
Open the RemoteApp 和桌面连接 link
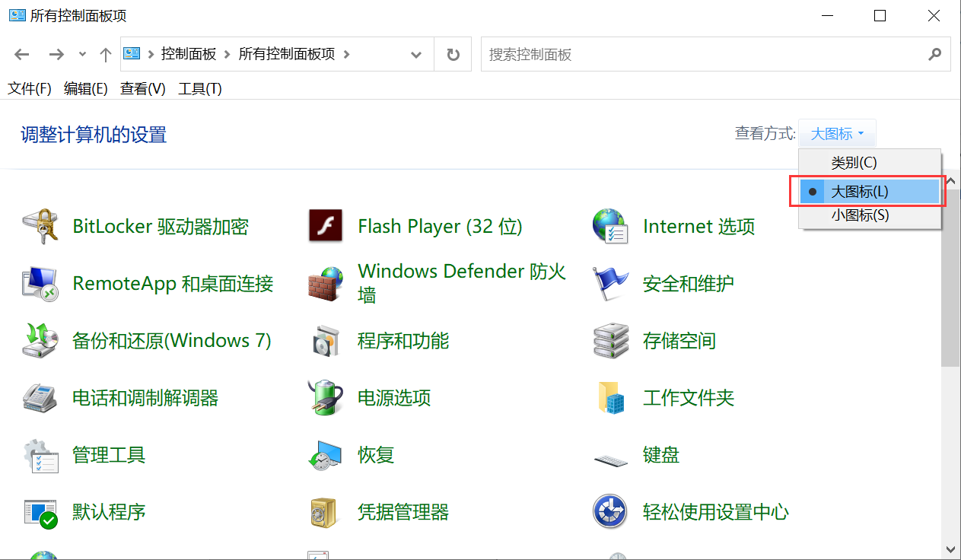click(x=173, y=284)
